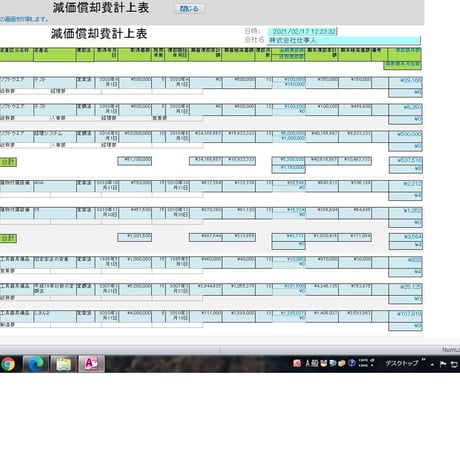Image resolution: width=460 pixels, height=460 pixels.
Task: Click the 備考 column header
Action: click(380, 54)
